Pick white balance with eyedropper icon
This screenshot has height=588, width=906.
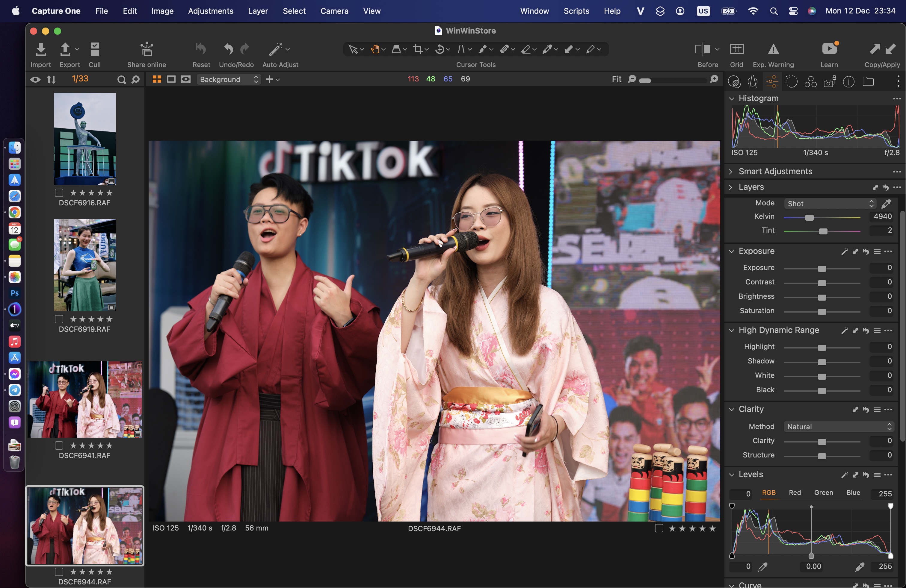(x=886, y=204)
